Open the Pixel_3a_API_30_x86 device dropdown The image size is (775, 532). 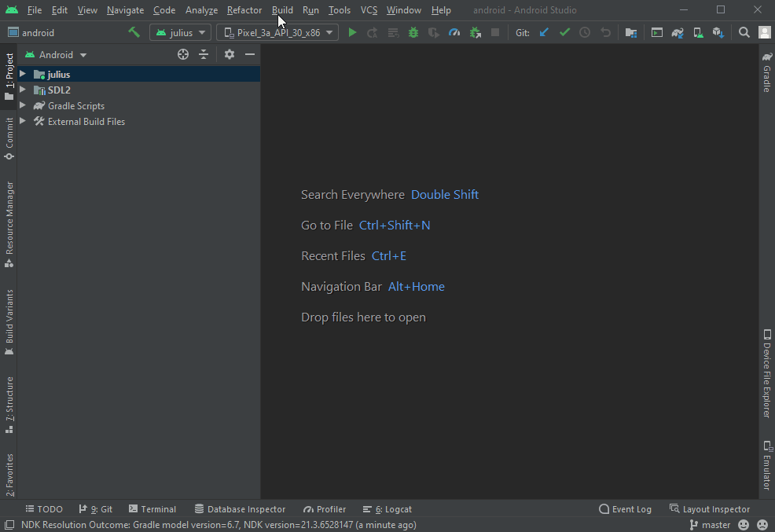tap(277, 32)
